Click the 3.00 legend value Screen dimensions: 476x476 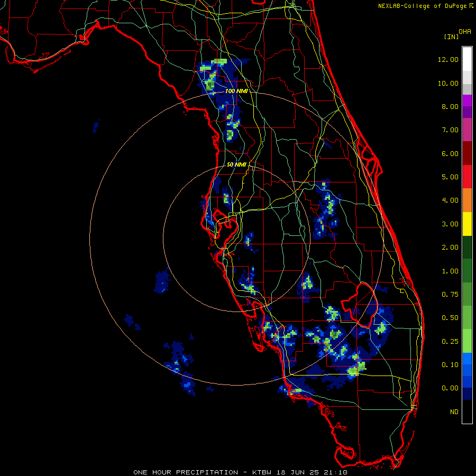(x=450, y=224)
